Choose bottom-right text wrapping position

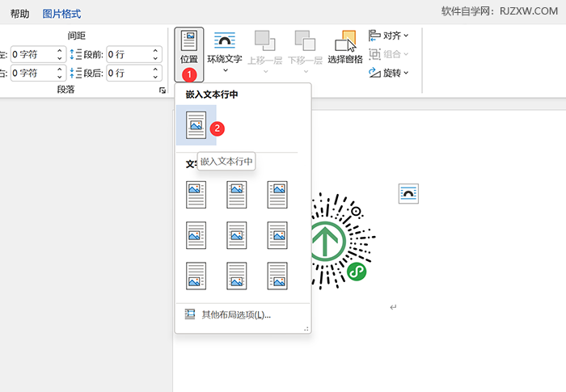click(x=277, y=276)
